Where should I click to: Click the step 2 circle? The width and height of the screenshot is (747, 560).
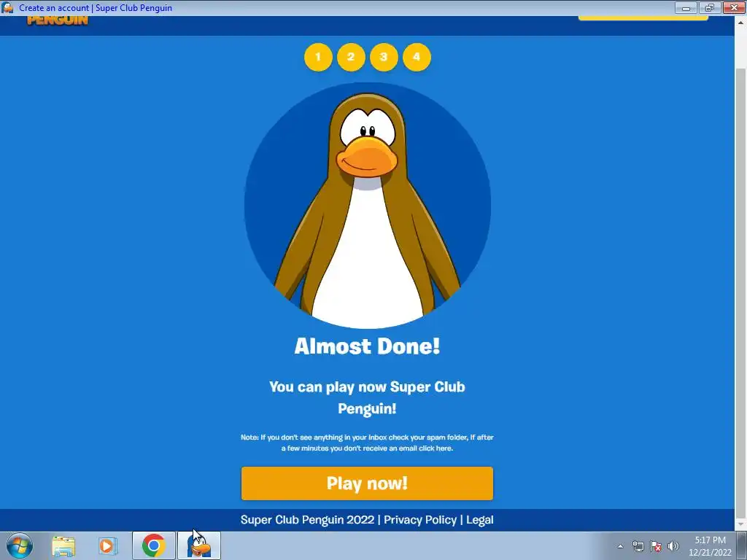(x=351, y=57)
